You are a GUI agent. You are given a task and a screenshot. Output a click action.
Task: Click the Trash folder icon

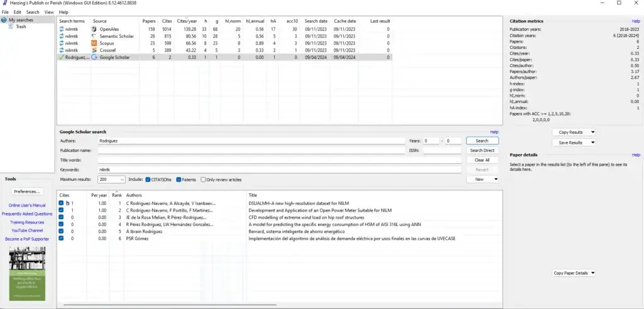point(11,26)
